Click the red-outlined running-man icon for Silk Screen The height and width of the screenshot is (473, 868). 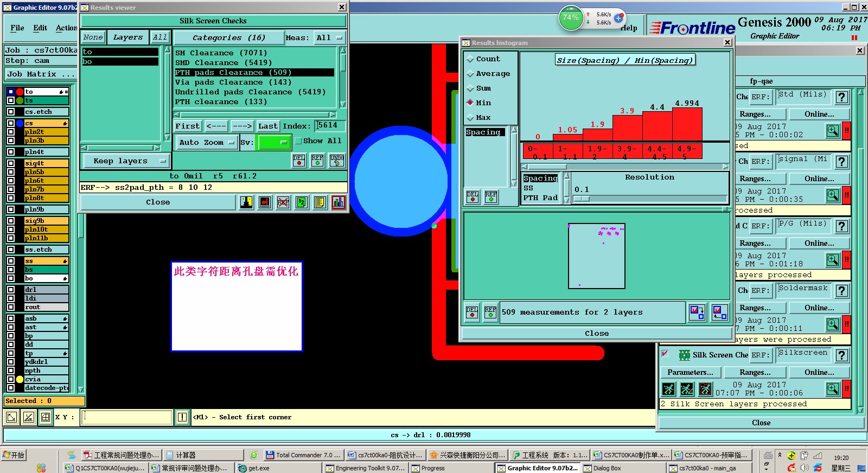pyautogui.click(x=705, y=389)
